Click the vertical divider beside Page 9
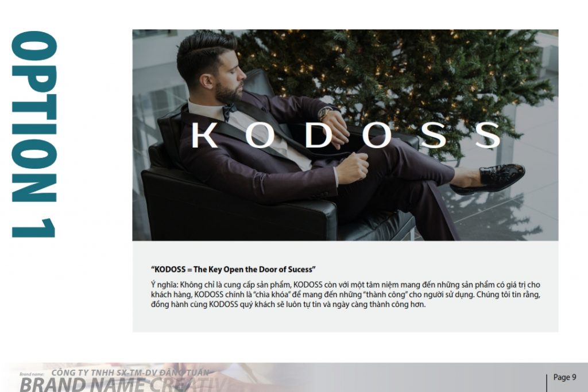This screenshot has height=392, width=588. (547, 382)
